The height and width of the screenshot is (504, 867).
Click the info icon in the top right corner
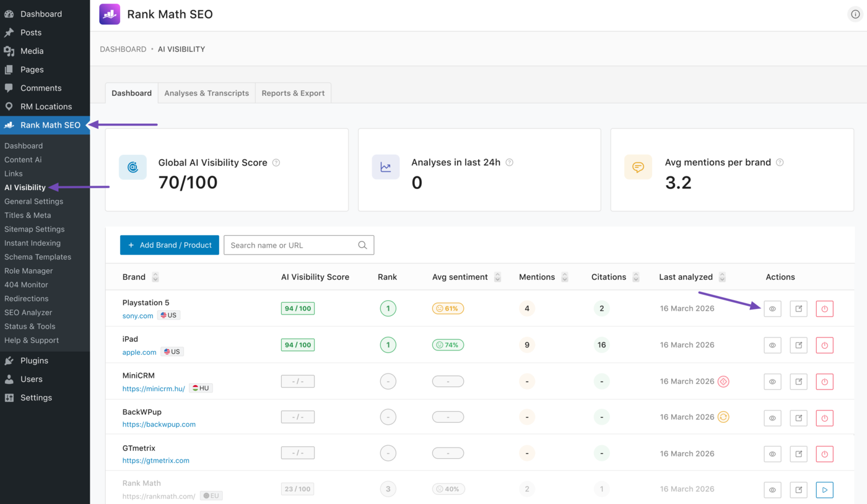pyautogui.click(x=855, y=14)
